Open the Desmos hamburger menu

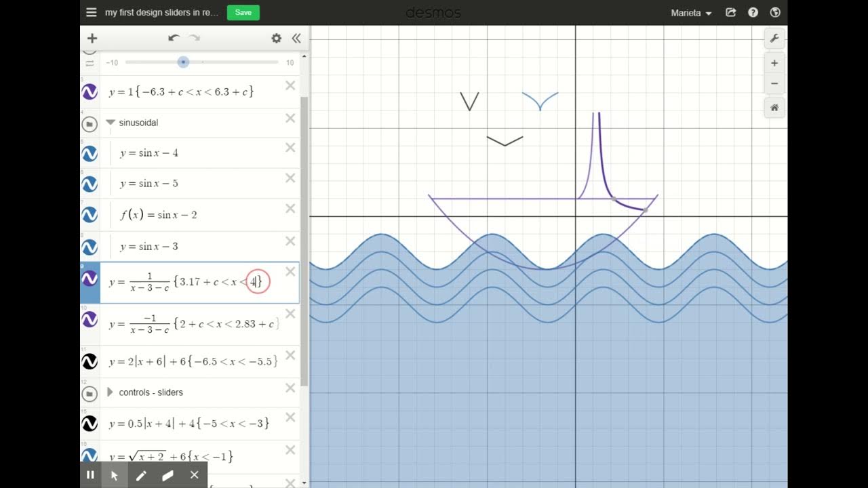tap(92, 12)
